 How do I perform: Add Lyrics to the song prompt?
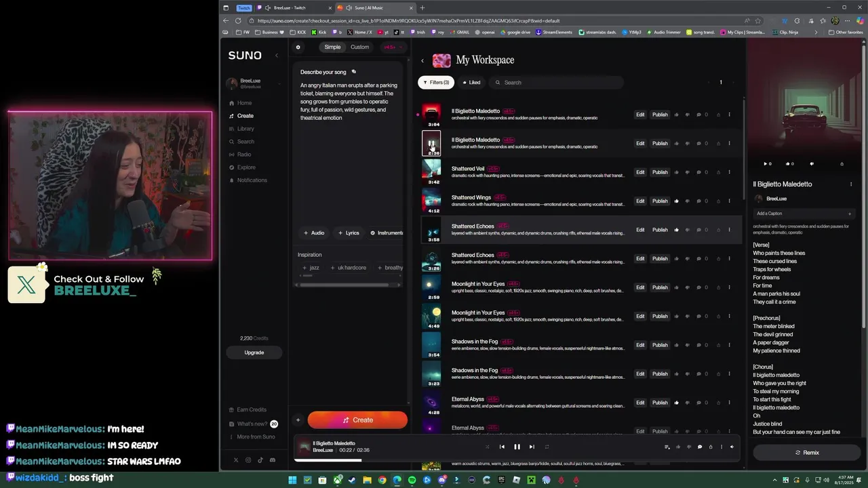(349, 233)
